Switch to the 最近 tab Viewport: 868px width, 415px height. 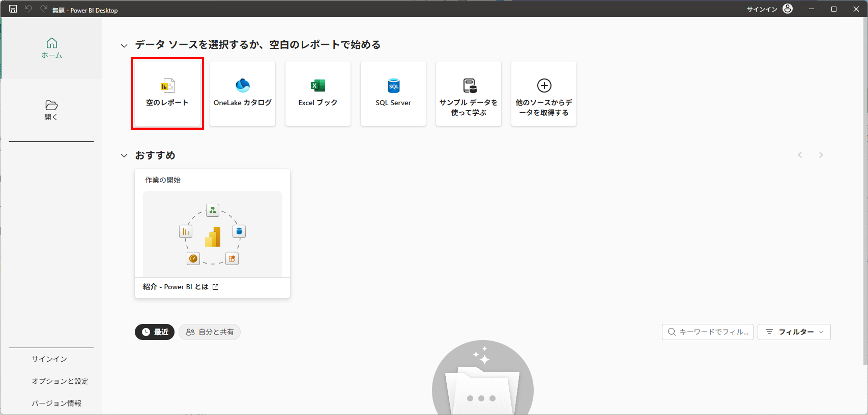(x=155, y=332)
